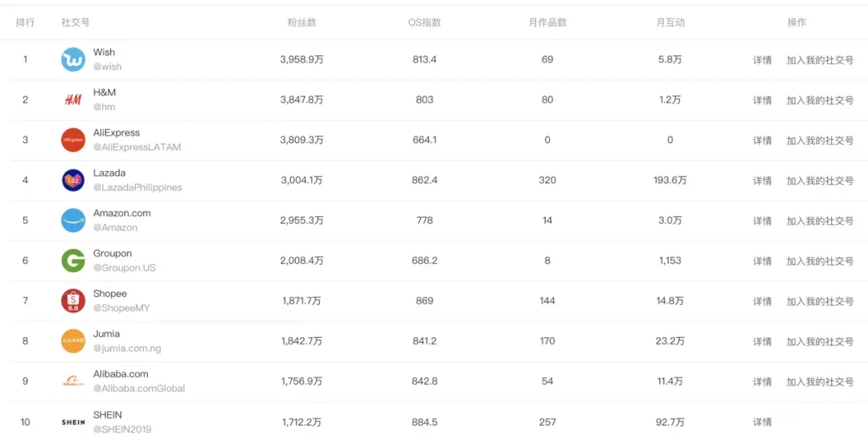868x448 pixels.
Task: Open 详情 for SHEIN
Action: pyautogui.click(x=762, y=422)
